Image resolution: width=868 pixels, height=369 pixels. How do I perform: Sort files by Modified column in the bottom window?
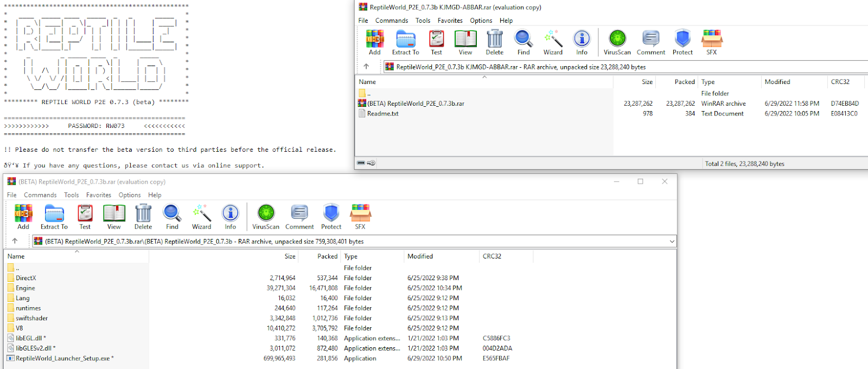point(420,256)
